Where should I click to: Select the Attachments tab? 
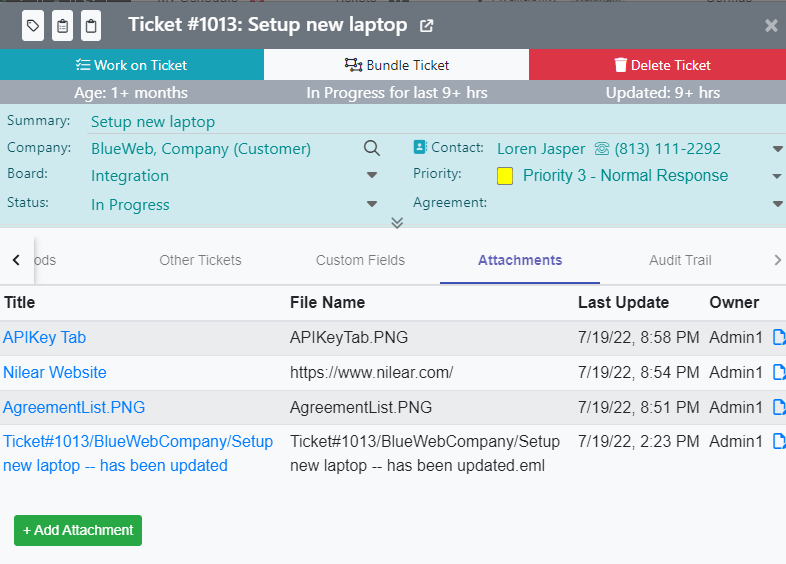tap(520, 260)
